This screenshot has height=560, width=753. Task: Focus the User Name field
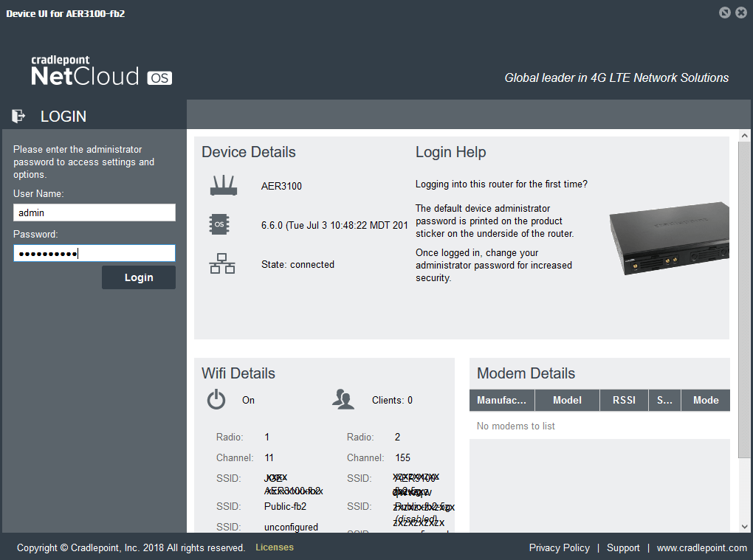[x=94, y=212]
